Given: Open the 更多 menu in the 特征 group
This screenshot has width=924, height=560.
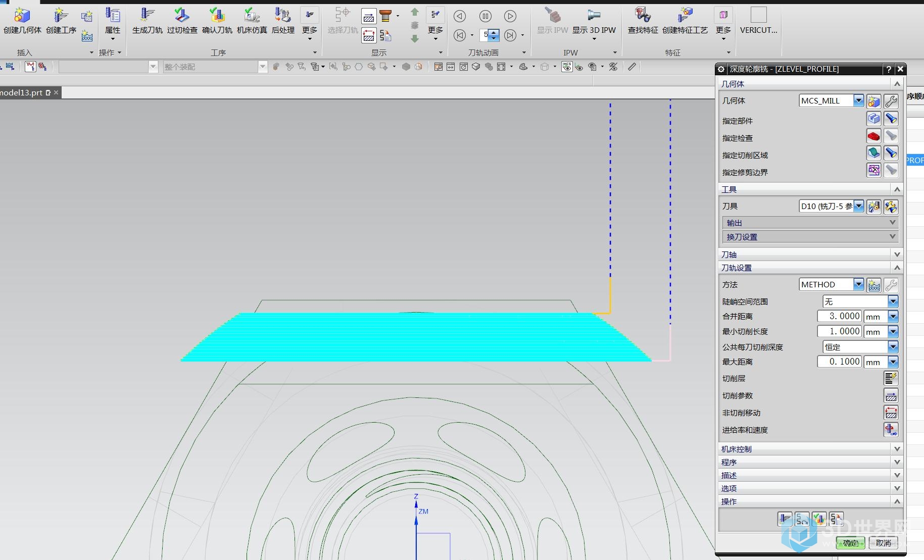Looking at the screenshot, I should point(723,23).
